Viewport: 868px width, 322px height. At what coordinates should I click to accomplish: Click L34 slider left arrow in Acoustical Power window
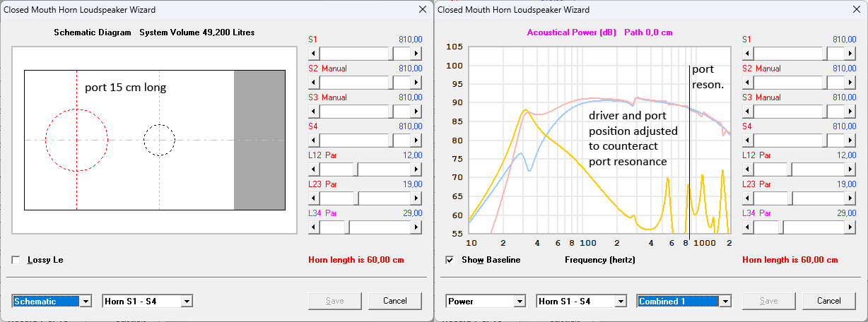pyautogui.click(x=749, y=227)
